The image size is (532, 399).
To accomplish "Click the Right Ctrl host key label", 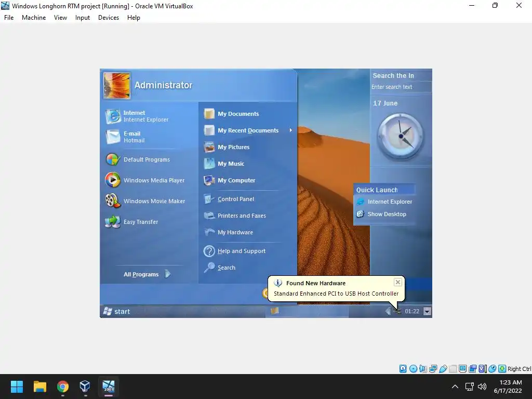I will coord(520,369).
